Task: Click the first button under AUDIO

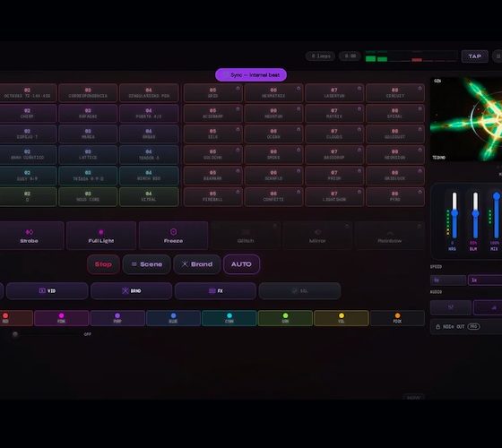Action: pos(451,307)
